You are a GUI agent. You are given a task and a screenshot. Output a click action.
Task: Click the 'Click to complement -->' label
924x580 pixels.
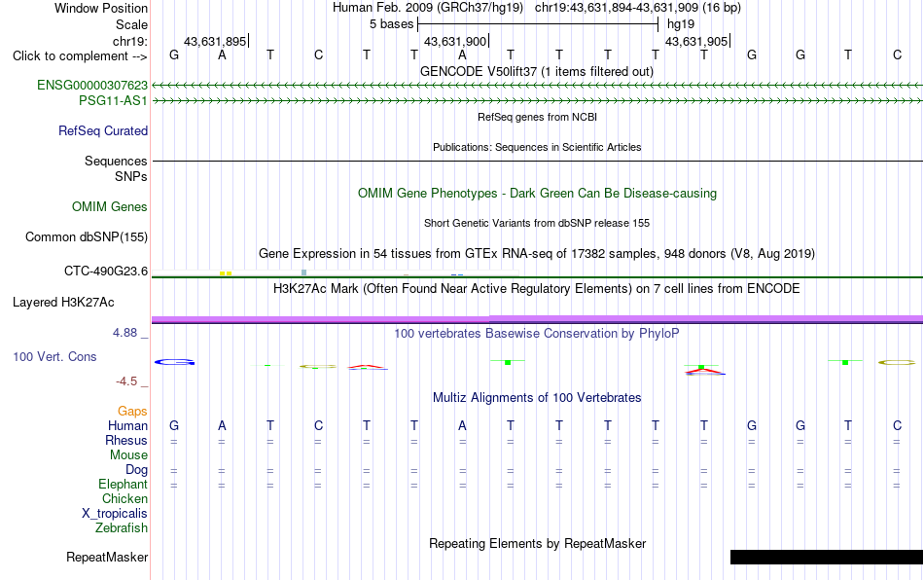click(80, 56)
